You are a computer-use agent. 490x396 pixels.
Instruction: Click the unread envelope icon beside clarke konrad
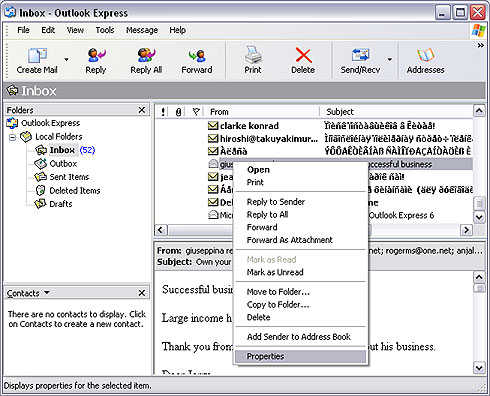click(x=213, y=126)
